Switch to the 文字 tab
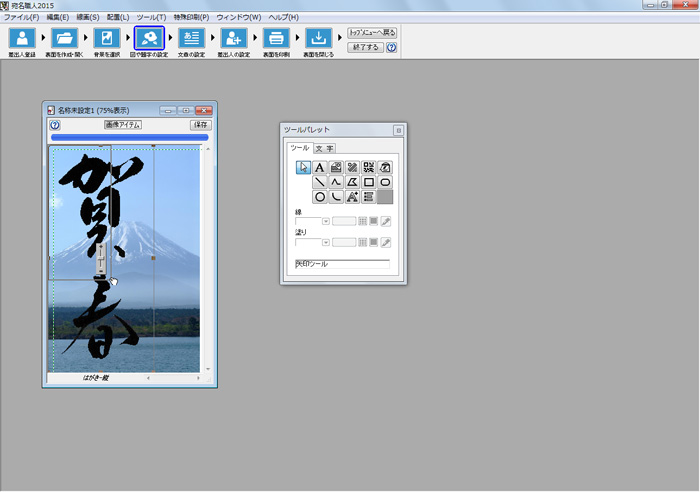The image size is (700, 492). [324, 148]
